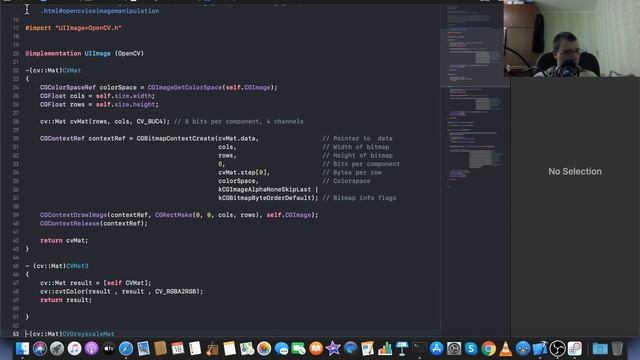The image size is (640, 360).
Task: Click the CVMat method name on line 22
Action: click(71, 71)
